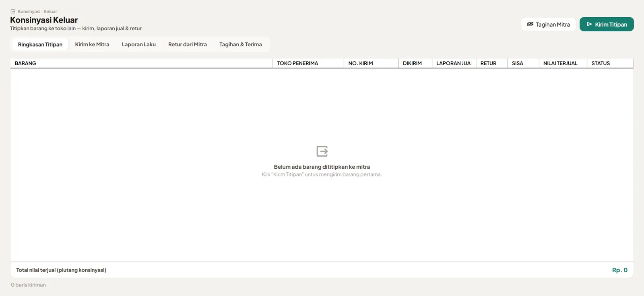Click the breadcrumb icon beside Konsinyasi · Keluar
This screenshot has width=644, height=296.
tap(13, 11)
